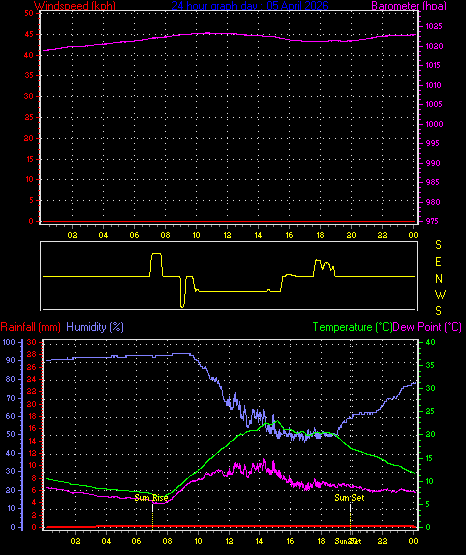Click the 1000 value on barometer axis
This screenshot has height=555, width=466.
[x=434, y=124]
